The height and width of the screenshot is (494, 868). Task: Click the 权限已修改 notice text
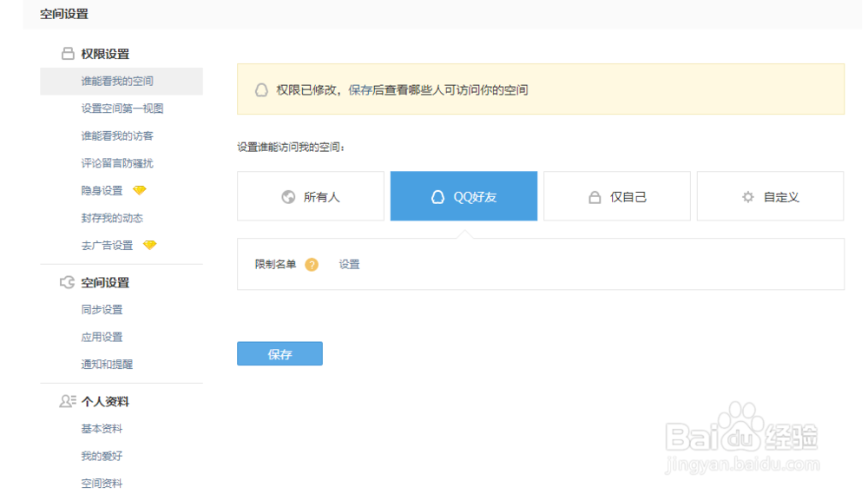(403, 90)
